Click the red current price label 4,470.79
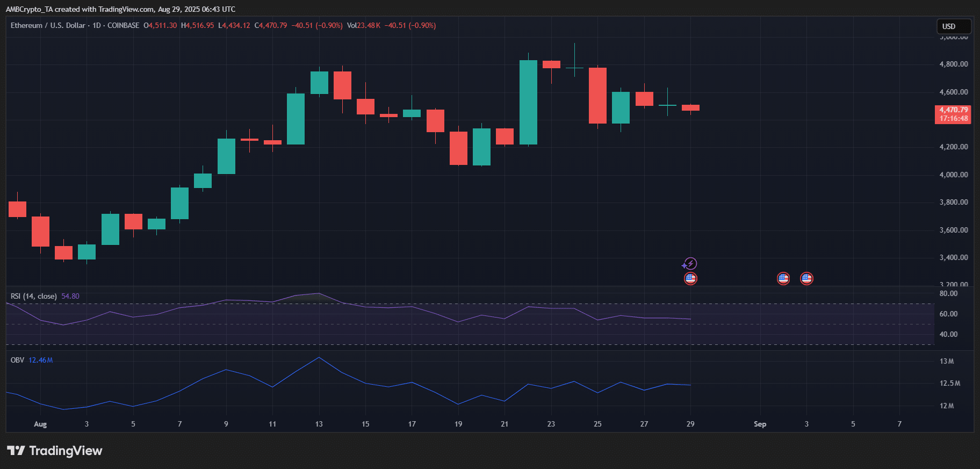The height and width of the screenshot is (469, 980). tap(953, 110)
